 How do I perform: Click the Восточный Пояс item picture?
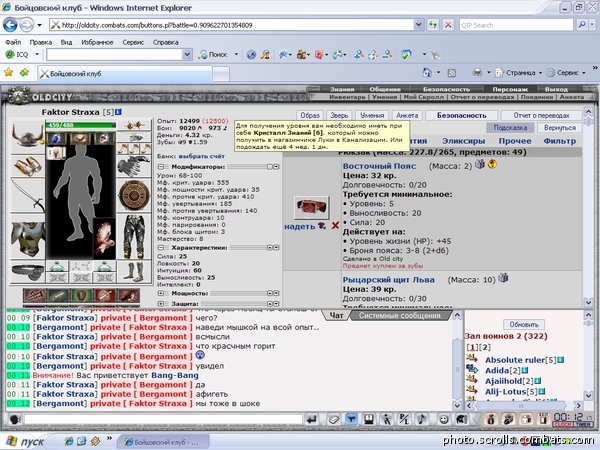pos(311,207)
